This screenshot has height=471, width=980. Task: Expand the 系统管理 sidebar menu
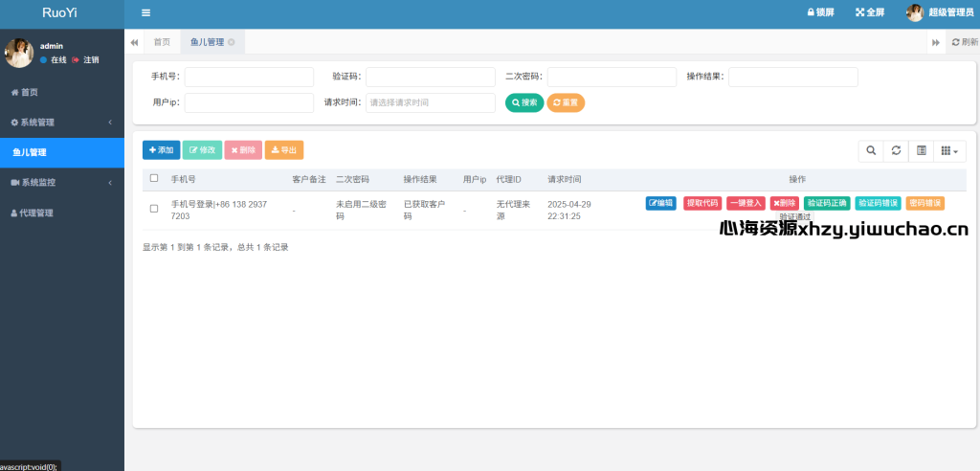pyautogui.click(x=62, y=123)
